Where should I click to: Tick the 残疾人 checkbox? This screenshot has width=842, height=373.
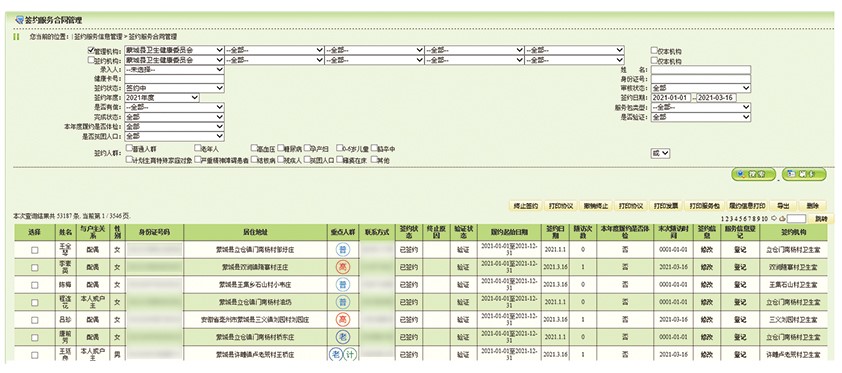tap(280, 159)
